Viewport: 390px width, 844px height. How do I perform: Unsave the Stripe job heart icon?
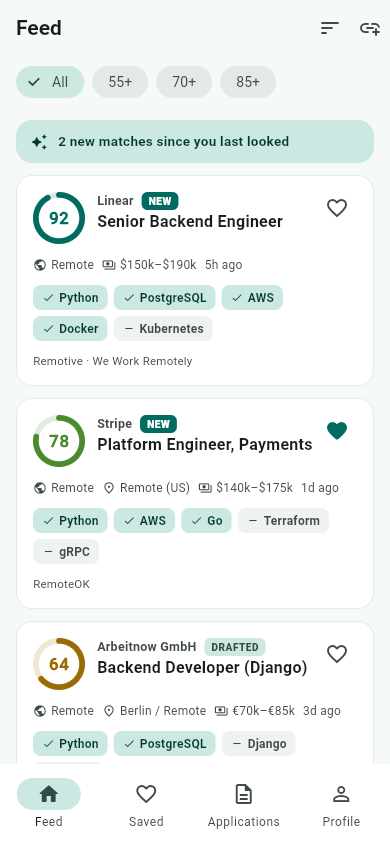(337, 431)
